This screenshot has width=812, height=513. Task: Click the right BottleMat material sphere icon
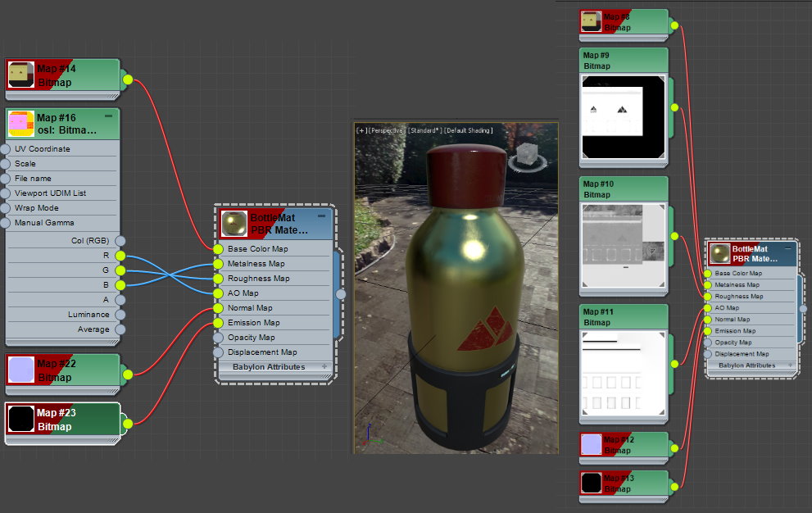(719, 254)
